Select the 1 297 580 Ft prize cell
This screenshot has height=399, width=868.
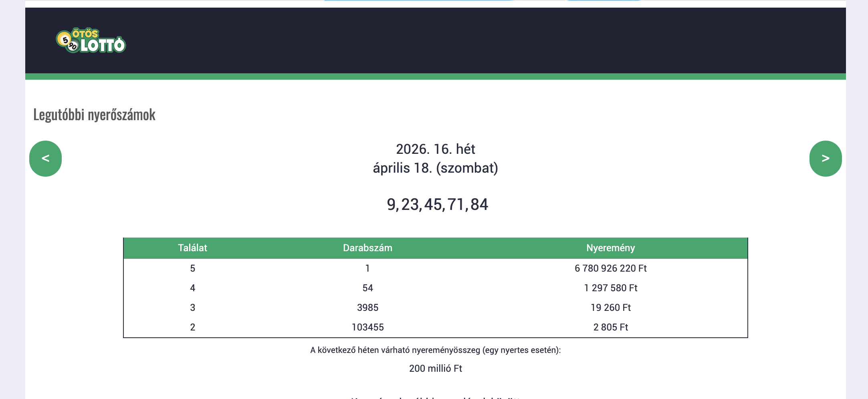click(610, 288)
